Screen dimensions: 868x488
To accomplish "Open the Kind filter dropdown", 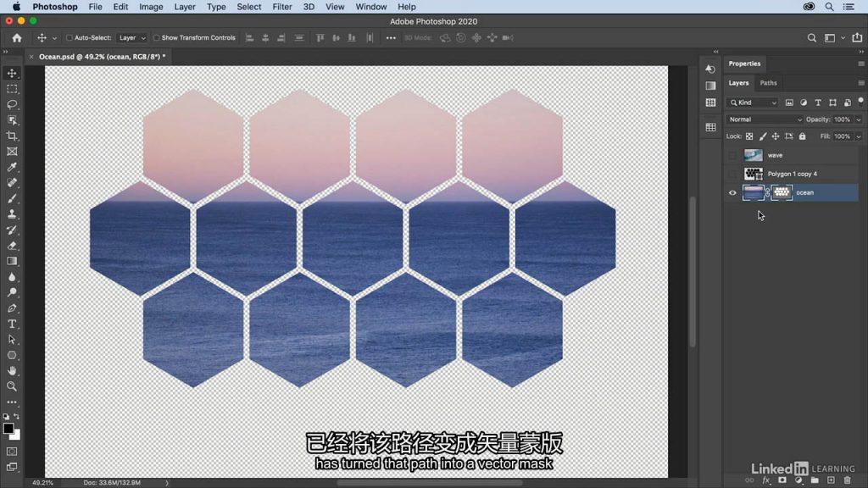I will (x=754, y=103).
